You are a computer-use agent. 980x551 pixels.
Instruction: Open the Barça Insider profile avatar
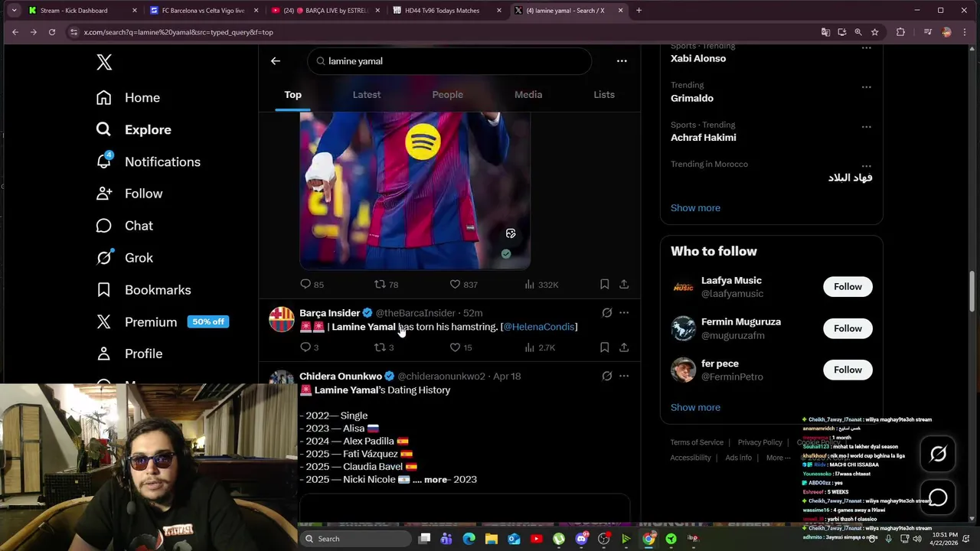click(281, 319)
